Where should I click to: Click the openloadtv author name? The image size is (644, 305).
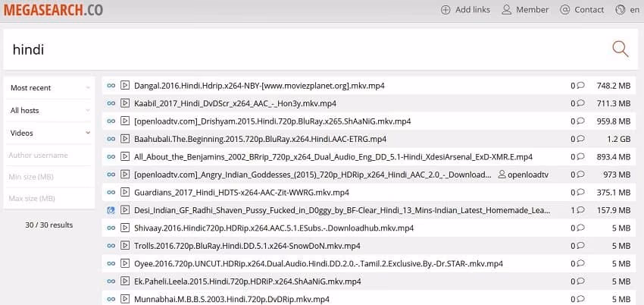[528, 175]
